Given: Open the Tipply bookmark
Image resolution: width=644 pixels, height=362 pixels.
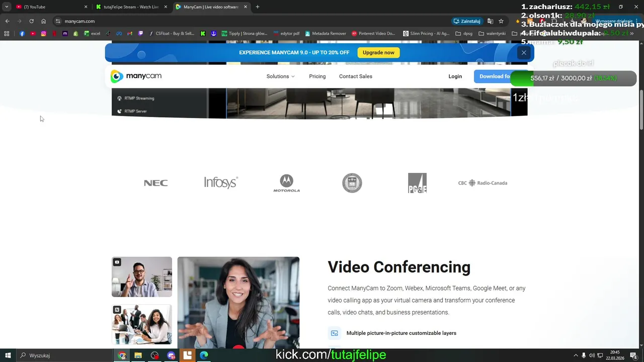Looking at the screenshot, I should click(245, 34).
